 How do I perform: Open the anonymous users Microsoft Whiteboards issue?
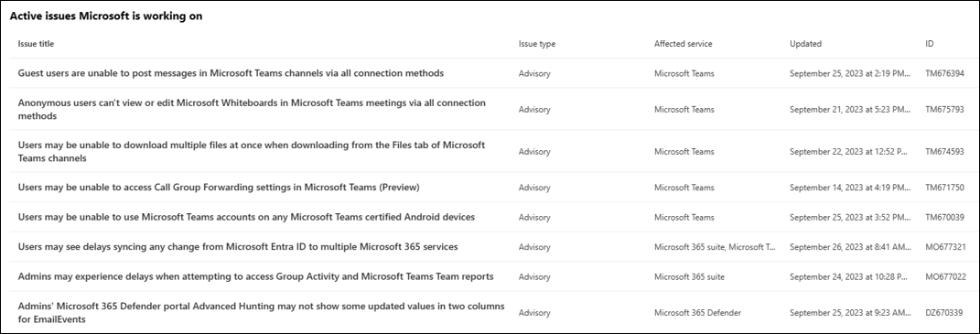coord(252,110)
